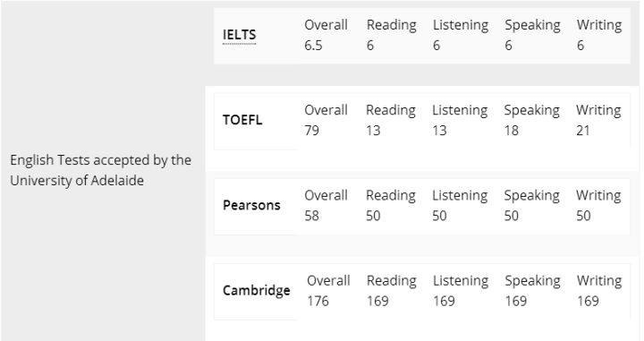Click IELTS Listening 6 score cell

click(461, 35)
